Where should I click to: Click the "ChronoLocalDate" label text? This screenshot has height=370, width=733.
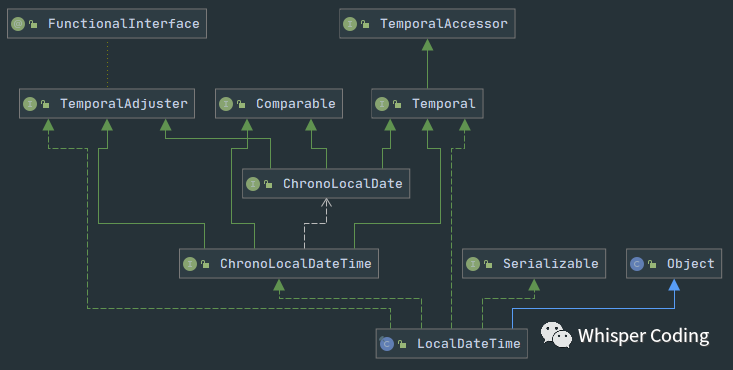tap(343, 184)
